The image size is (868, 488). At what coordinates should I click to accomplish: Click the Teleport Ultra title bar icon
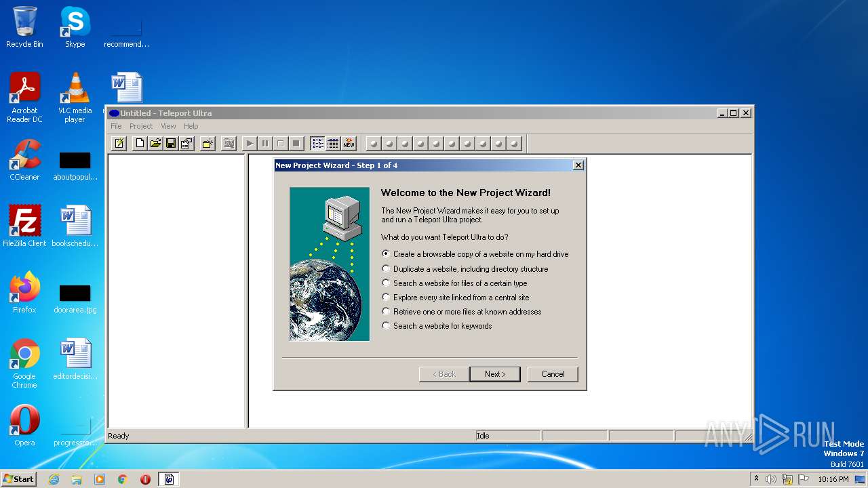coord(114,113)
